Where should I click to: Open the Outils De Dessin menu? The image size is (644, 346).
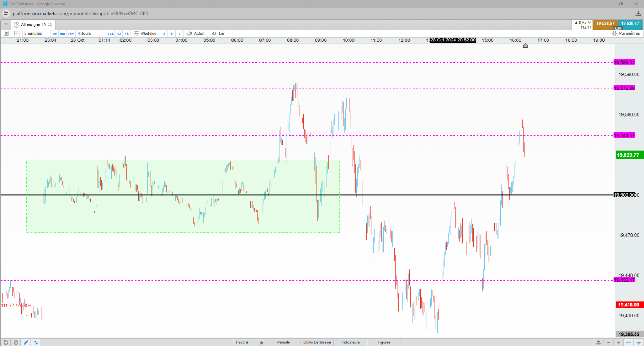click(317, 342)
